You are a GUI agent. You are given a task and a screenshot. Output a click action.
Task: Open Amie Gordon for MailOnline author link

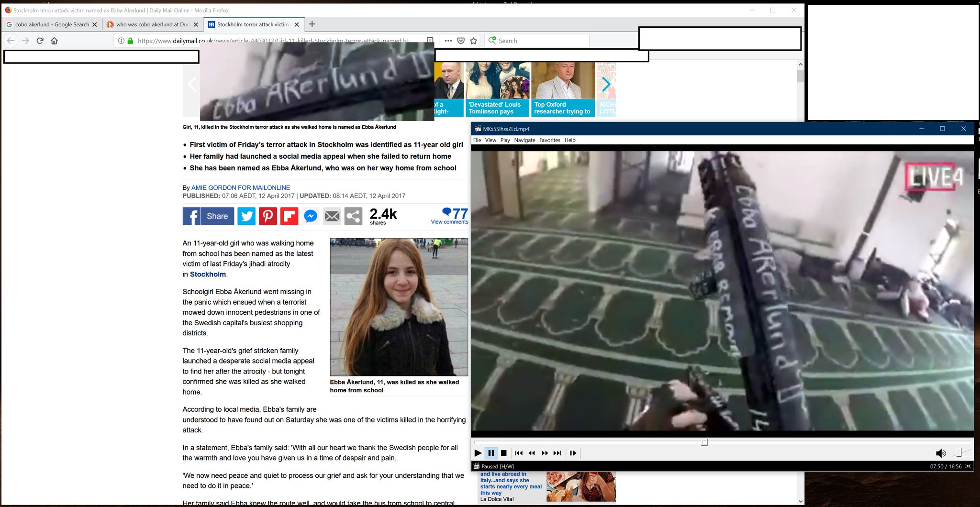(241, 187)
